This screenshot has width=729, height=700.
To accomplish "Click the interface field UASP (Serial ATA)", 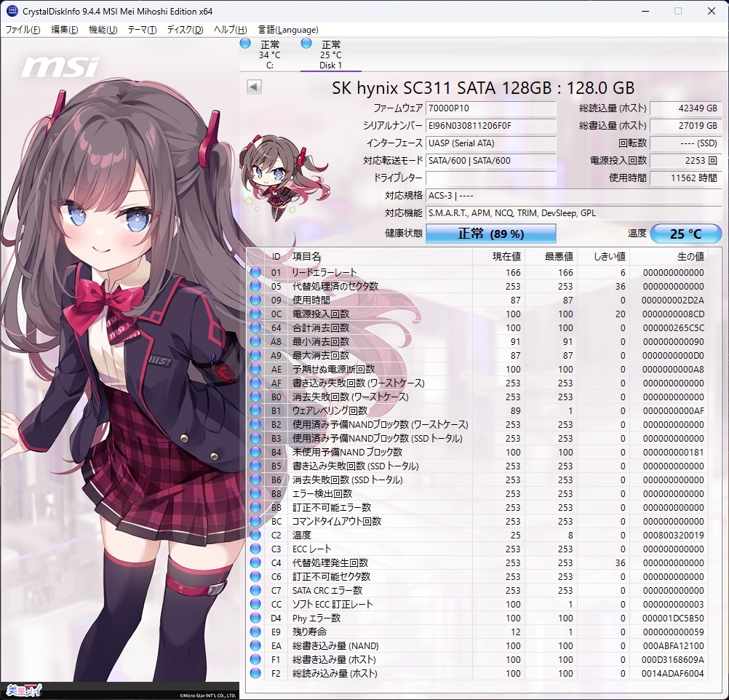I will [491, 143].
